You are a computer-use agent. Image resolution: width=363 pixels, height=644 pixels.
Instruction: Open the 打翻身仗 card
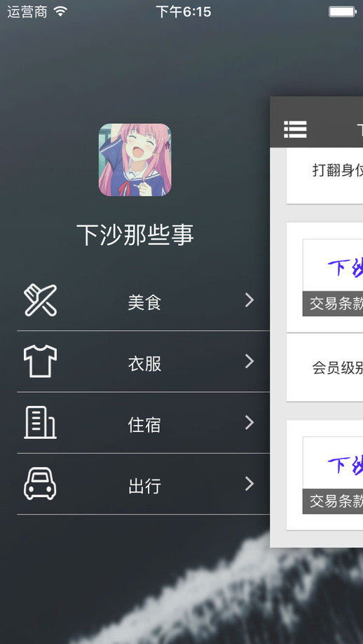click(324, 176)
